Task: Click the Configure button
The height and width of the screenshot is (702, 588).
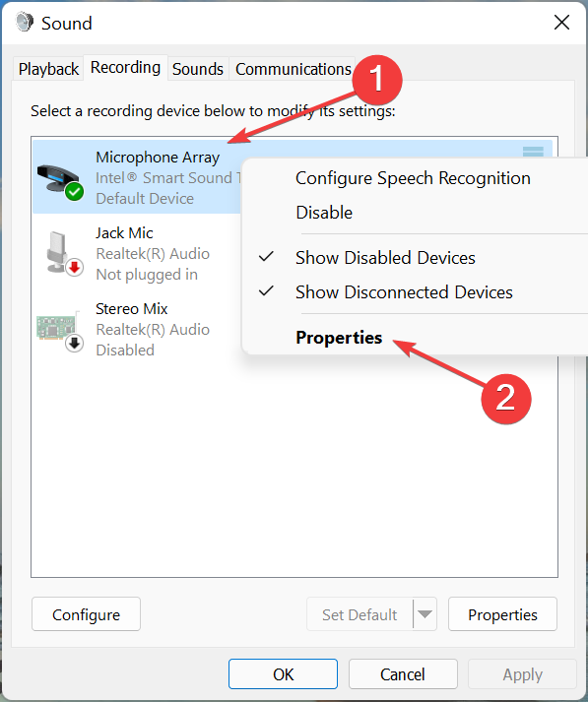Action: coord(86,613)
